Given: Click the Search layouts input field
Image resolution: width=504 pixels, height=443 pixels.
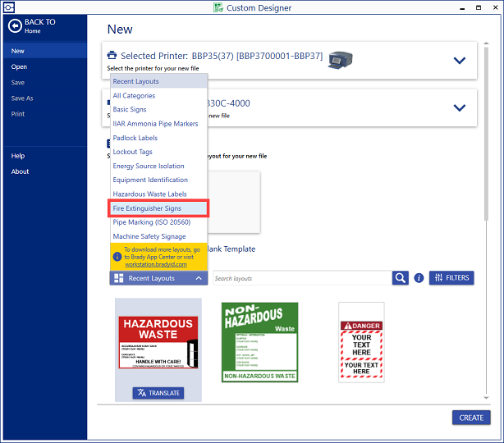Looking at the screenshot, I should pos(300,279).
